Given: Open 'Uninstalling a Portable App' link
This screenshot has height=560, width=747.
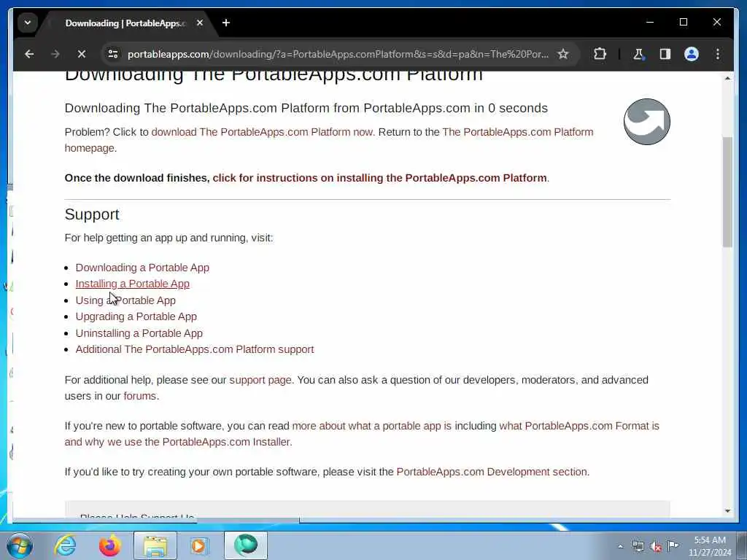Looking at the screenshot, I should 139,333.
